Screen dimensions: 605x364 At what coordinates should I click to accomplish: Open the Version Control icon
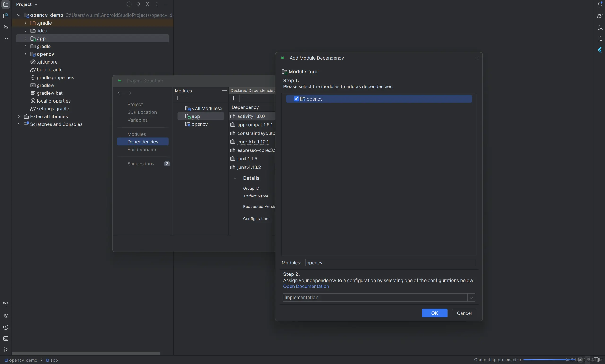pyautogui.click(x=5, y=350)
